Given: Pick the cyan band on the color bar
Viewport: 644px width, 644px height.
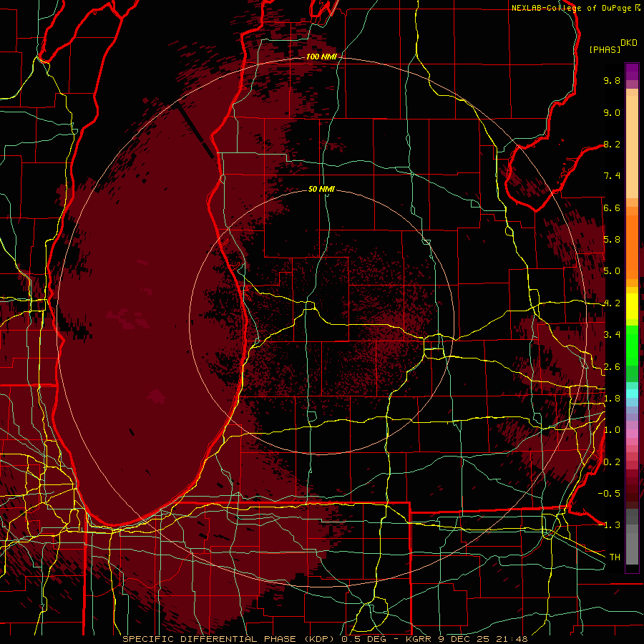Looking at the screenshot, I should click(x=632, y=394).
